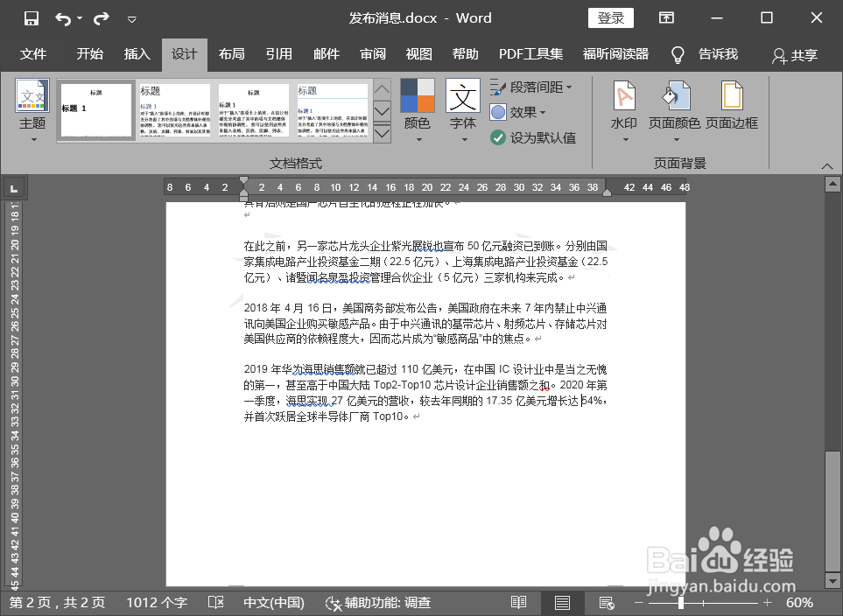Click the proofing check icon in status bar
843x616 pixels.
point(216,603)
